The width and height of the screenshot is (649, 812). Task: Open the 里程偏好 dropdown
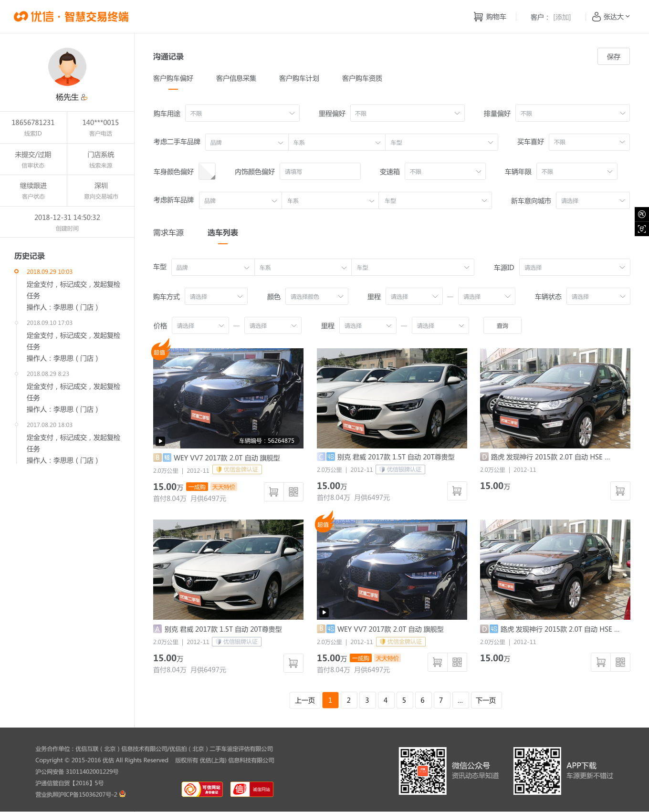(x=408, y=114)
